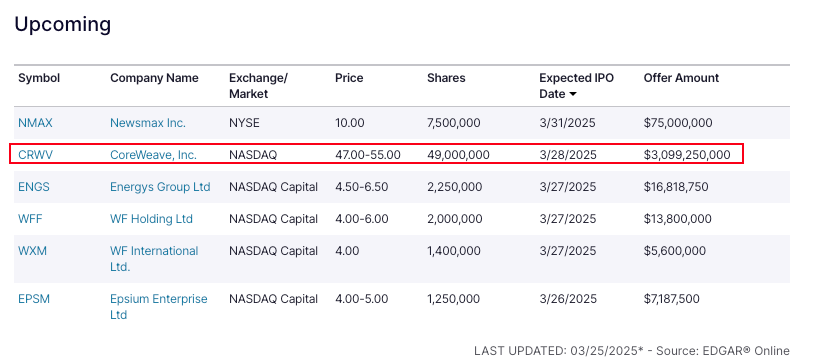Open the ENGS symbol link
Screen dimensions: 815x362
[x=34, y=187]
